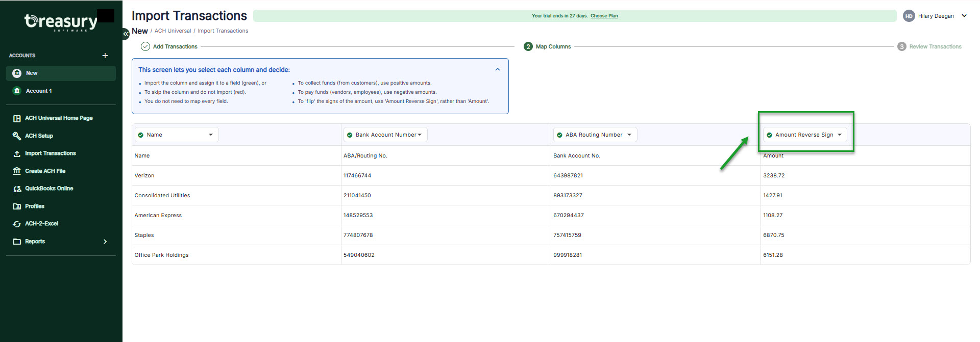Click the Create ACH File bank icon
This screenshot has width=980, height=342.
(x=17, y=171)
